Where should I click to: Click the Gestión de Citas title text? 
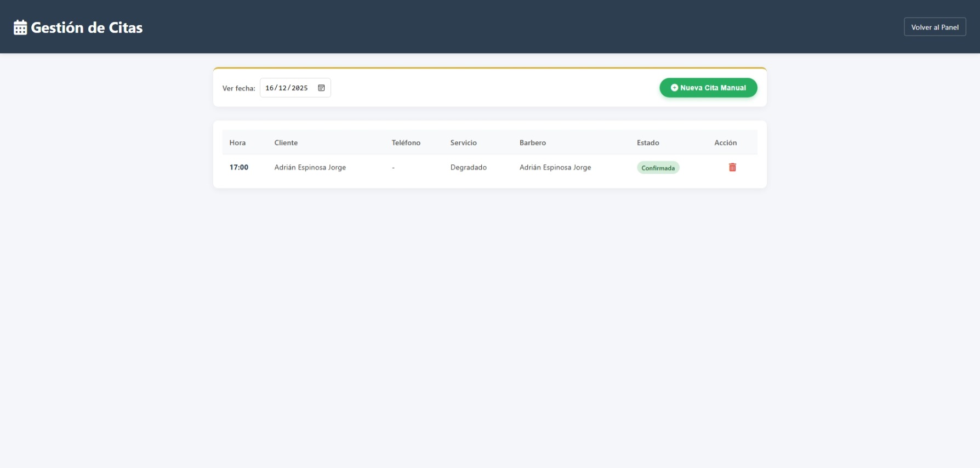tap(87, 27)
